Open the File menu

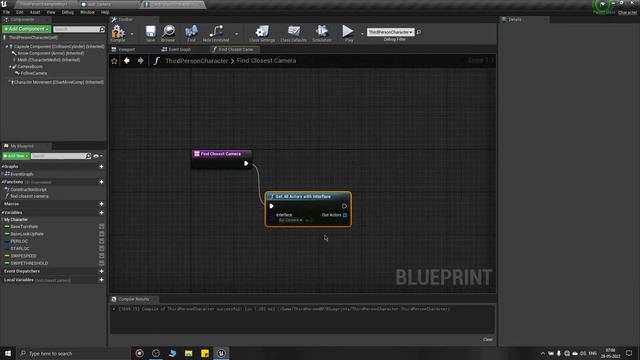coord(7,12)
